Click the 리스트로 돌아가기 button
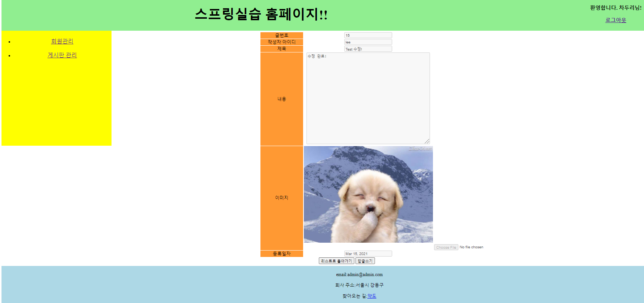This screenshot has width=644, height=303. tap(336, 261)
